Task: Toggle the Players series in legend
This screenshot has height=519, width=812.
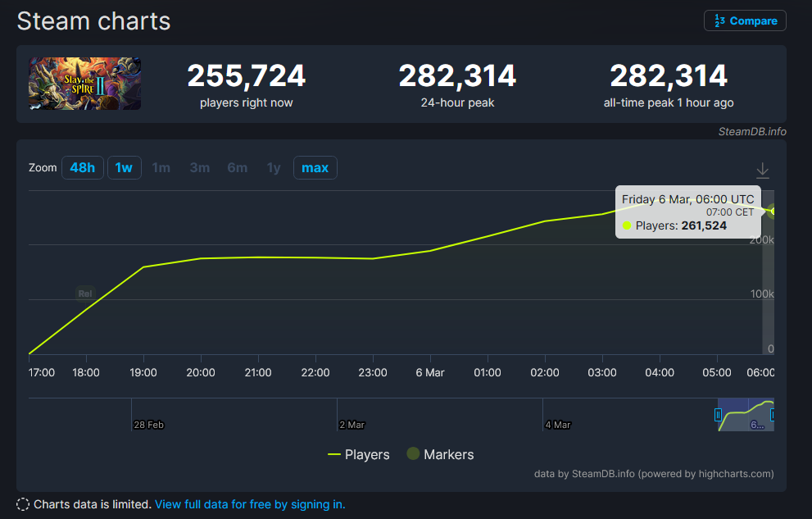Action: point(358,454)
